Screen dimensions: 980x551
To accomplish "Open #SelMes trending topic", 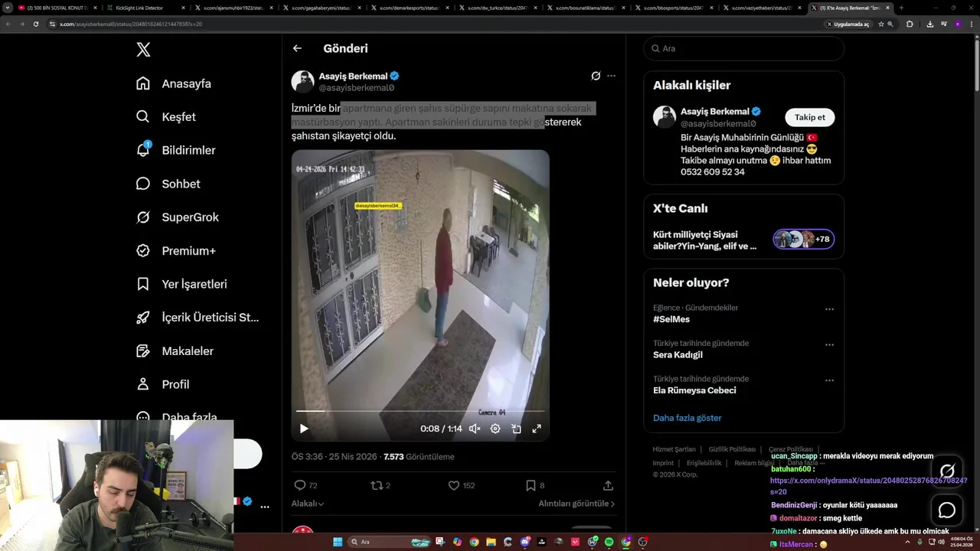I will click(671, 319).
